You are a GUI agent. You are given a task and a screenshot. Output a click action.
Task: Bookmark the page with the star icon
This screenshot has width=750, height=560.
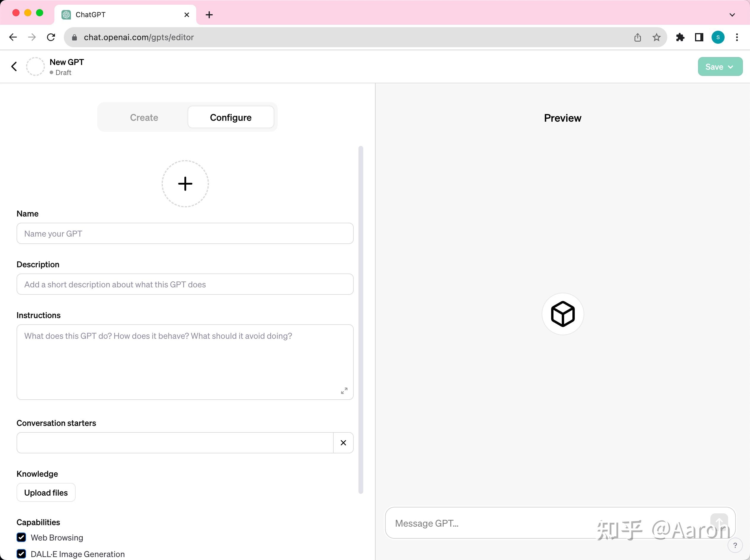click(x=656, y=37)
